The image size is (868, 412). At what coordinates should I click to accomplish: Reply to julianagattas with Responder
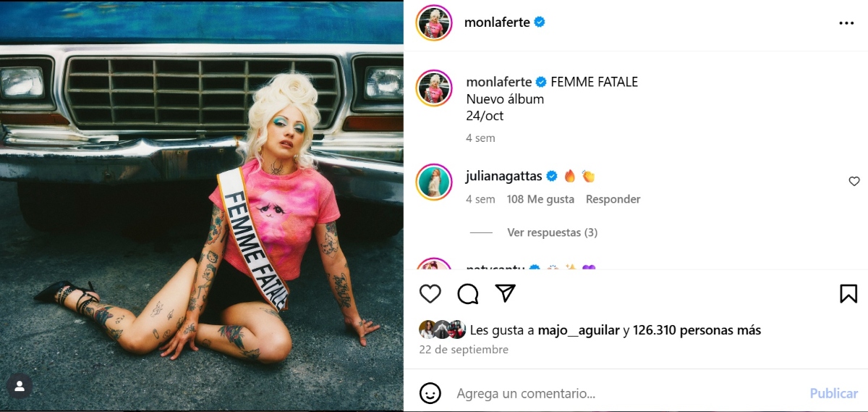click(x=613, y=199)
